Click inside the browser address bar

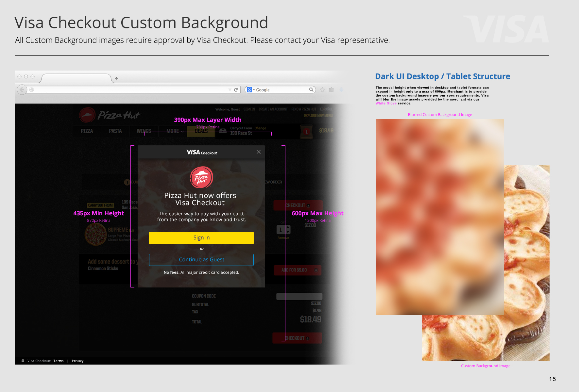[x=131, y=90]
